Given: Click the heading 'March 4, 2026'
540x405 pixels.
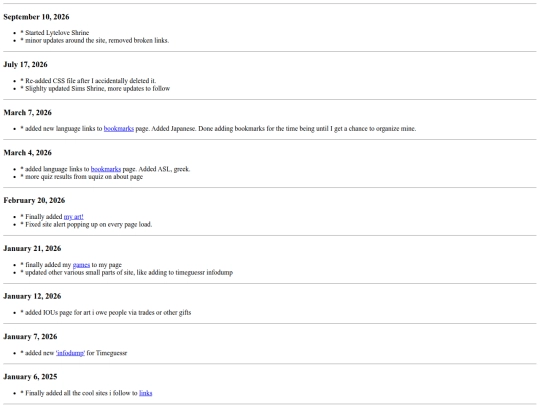Looking at the screenshot, I should (28, 153).
